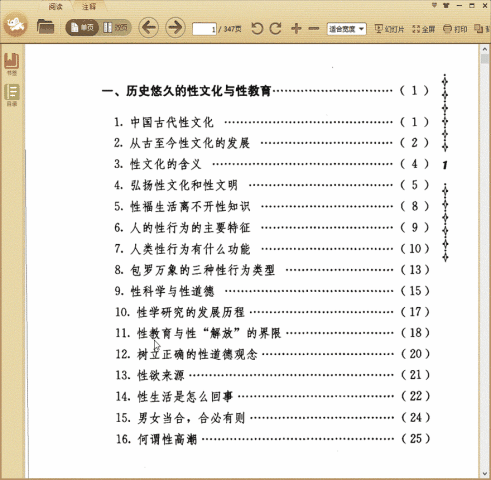Go to the previous page arrow
Image resolution: width=491 pixels, height=480 pixels.
pos(149,28)
